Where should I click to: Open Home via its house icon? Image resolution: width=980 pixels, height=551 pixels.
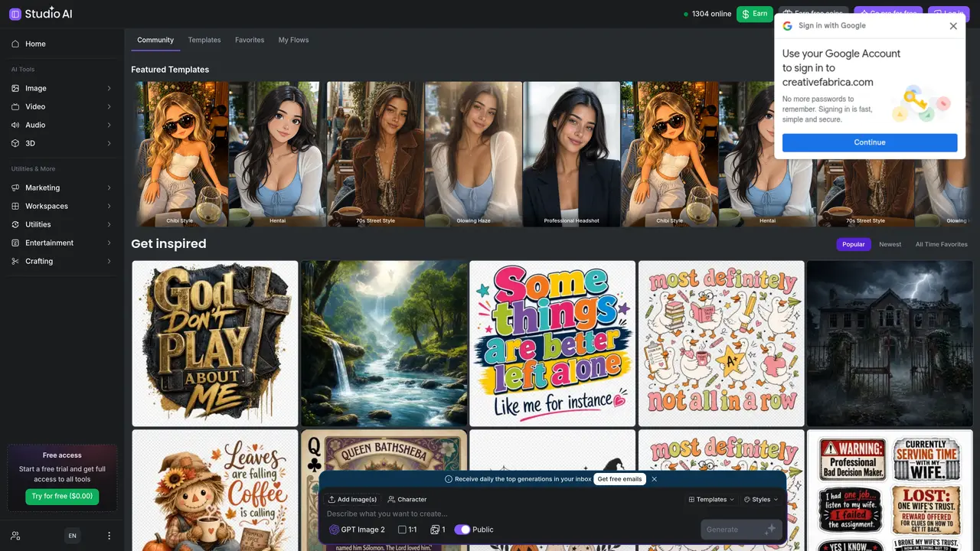[15, 44]
